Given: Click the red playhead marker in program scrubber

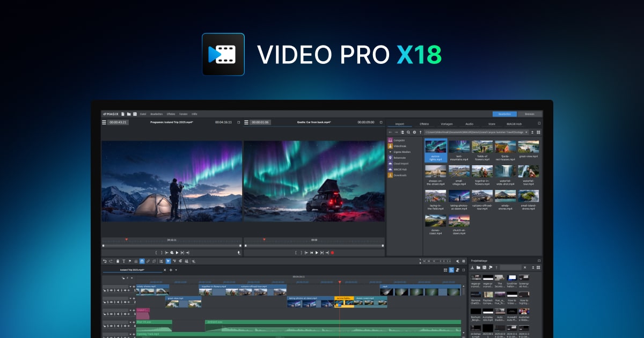Looking at the screenshot, I should (127, 239).
